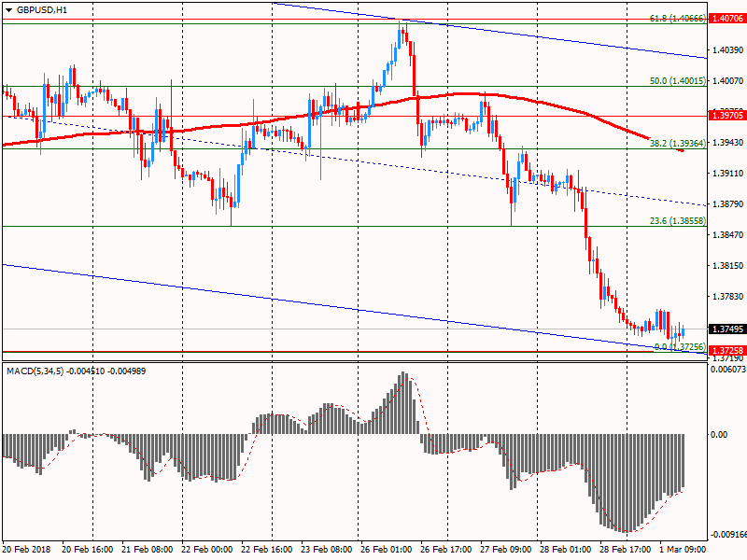Click the red 1.40706 price tag
This screenshot has height=560, width=747.
(x=726, y=19)
